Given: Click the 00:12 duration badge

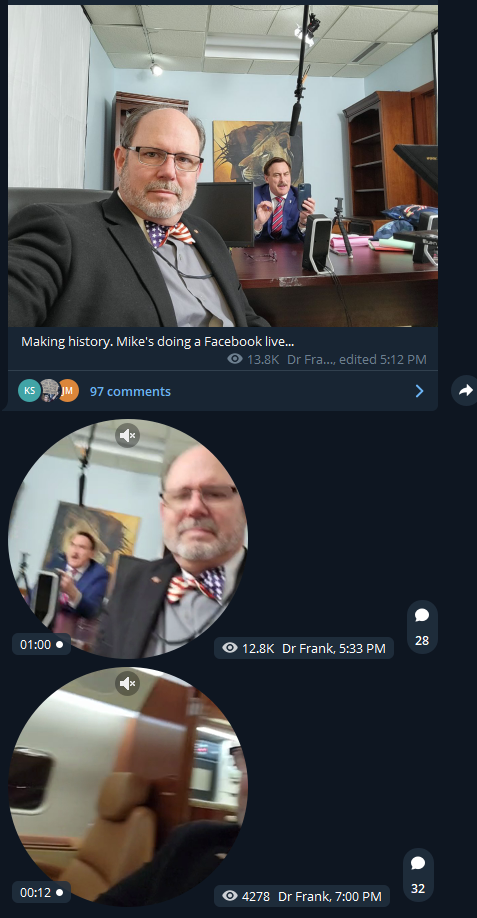Looking at the screenshot, I should pyautogui.click(x=42, y=893).
